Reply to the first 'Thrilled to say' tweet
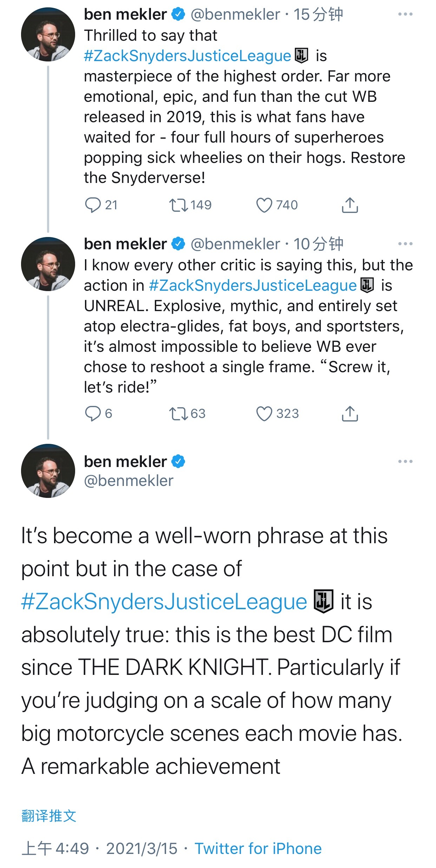 (93, 205)
